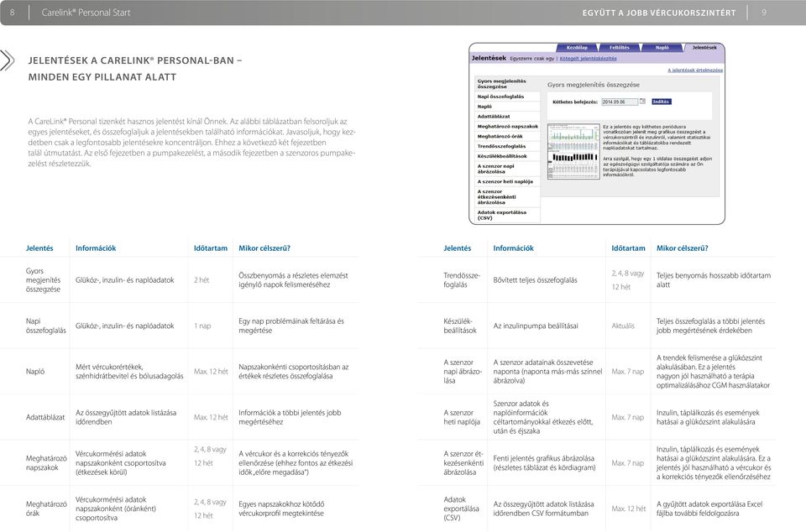
Task: Click the right table's 'Információk' column header
Action: point(514,248)
